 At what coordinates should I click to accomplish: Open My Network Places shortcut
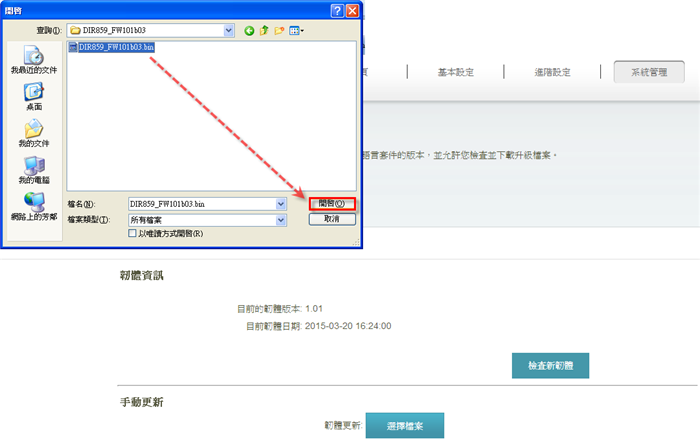[34, 206]
